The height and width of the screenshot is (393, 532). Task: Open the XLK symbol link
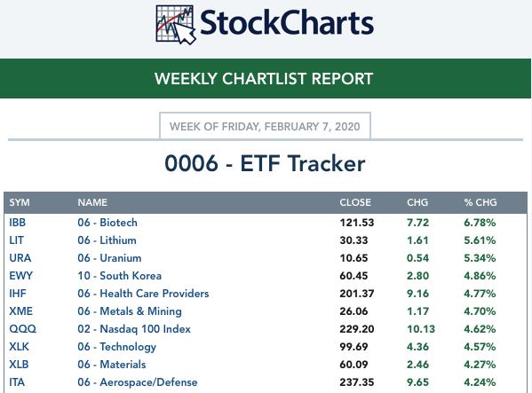coord(19,347)
